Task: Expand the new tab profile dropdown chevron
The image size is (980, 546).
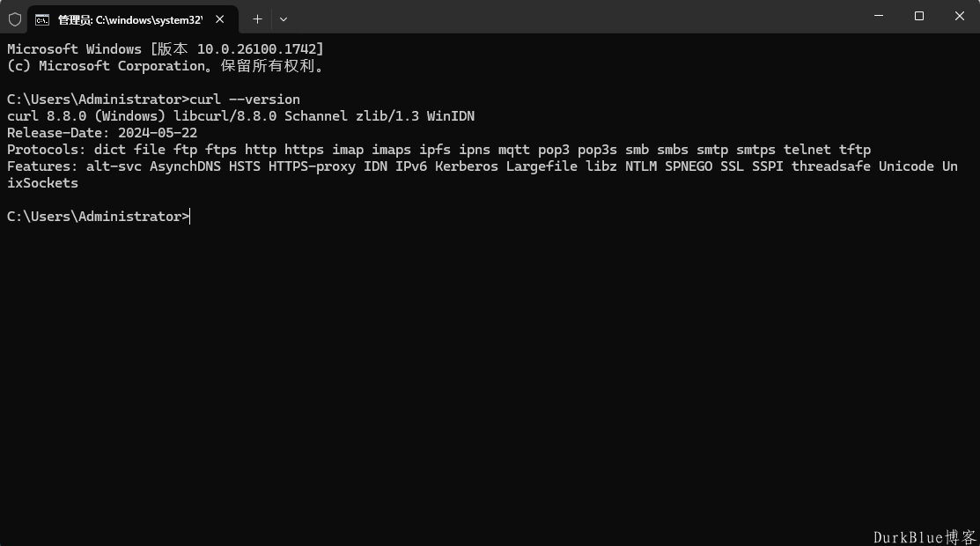Action: [284, 19]
